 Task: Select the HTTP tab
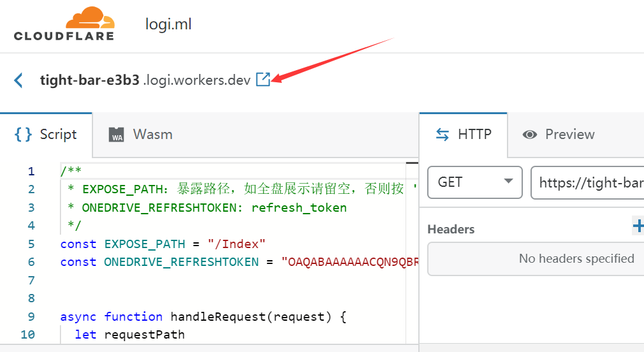coord(463,135)
